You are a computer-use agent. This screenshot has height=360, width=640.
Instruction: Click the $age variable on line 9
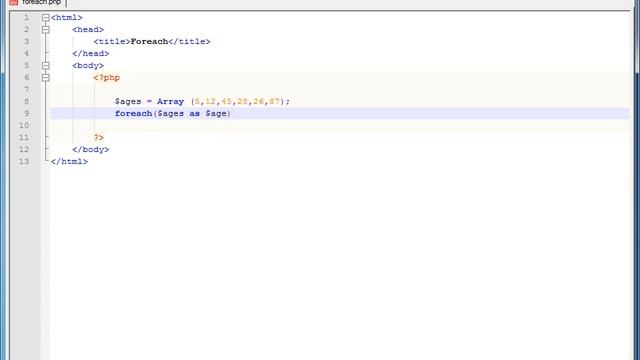click(216, 113)
